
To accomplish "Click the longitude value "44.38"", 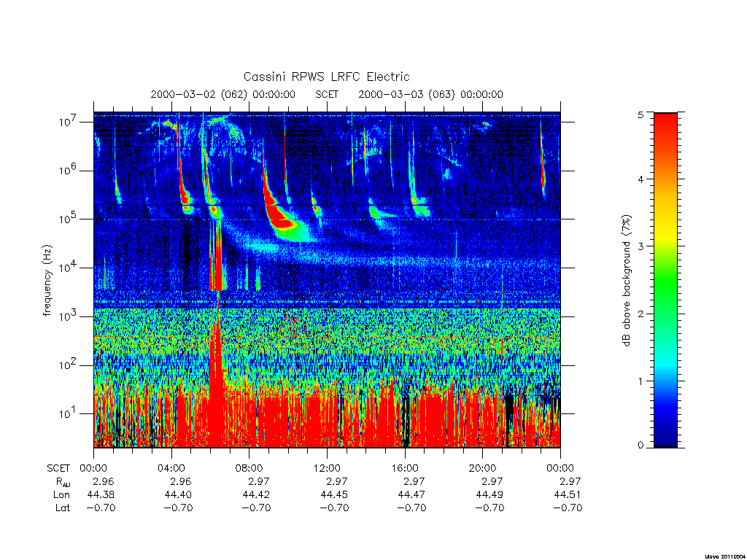I will click(101, 495).
